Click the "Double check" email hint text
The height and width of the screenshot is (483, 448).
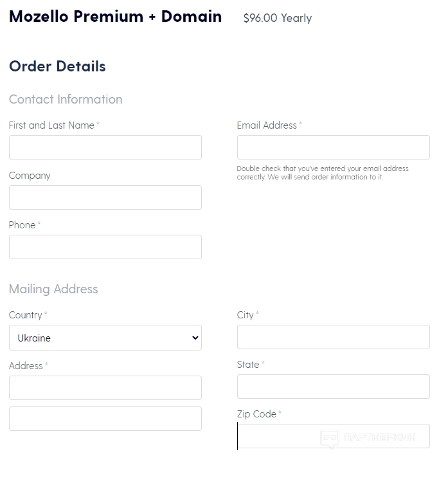pos(322,172)
